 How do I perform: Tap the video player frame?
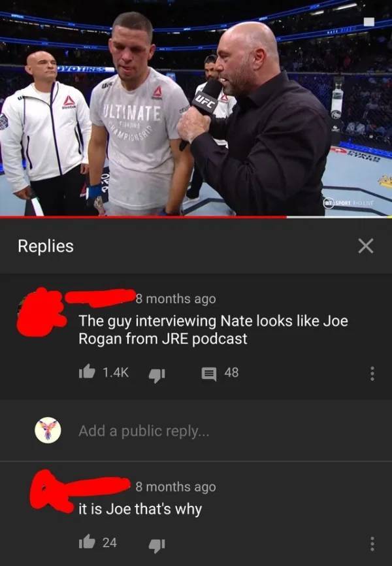[196, 108]
